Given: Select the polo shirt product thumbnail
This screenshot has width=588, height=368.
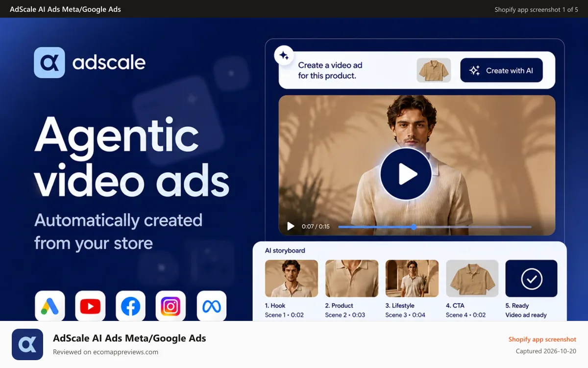Looking at the screenshot, I should tap(434, 70).
